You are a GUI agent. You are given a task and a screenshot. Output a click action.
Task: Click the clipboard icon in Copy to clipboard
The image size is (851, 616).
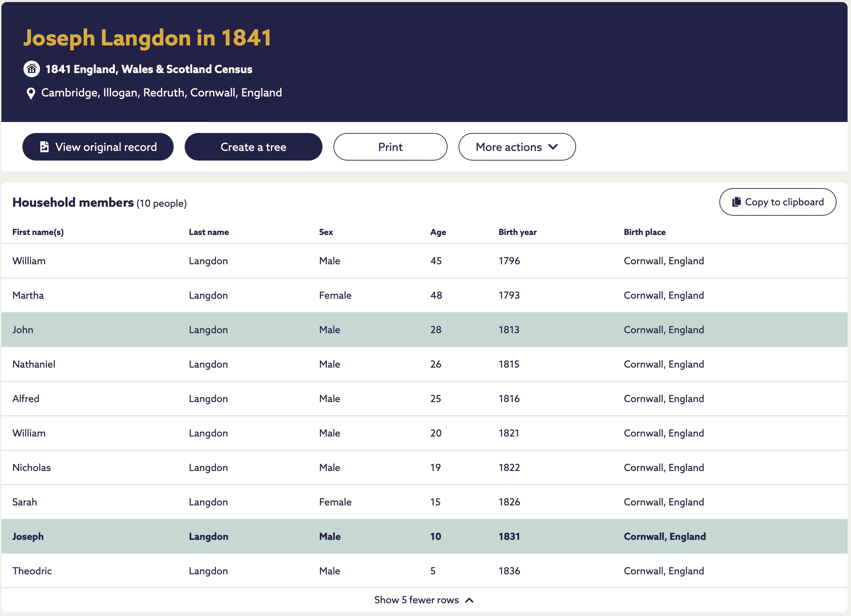tap(736, 202)
